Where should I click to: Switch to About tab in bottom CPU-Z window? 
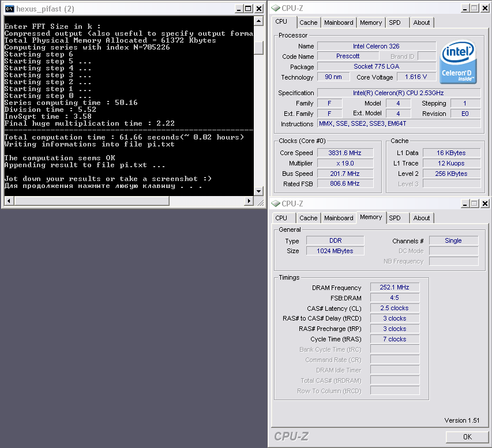(x=422, y=218)
